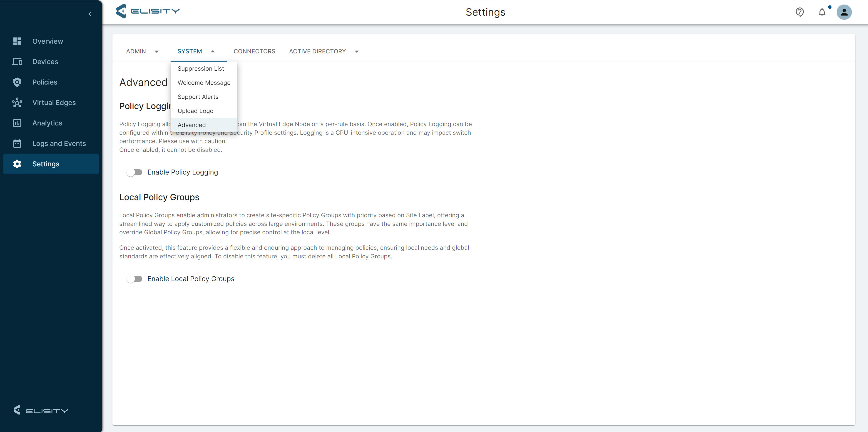Click the Devices sidebar icon
The height and width of the screenshot is (432, 868).
click(17, 62)
